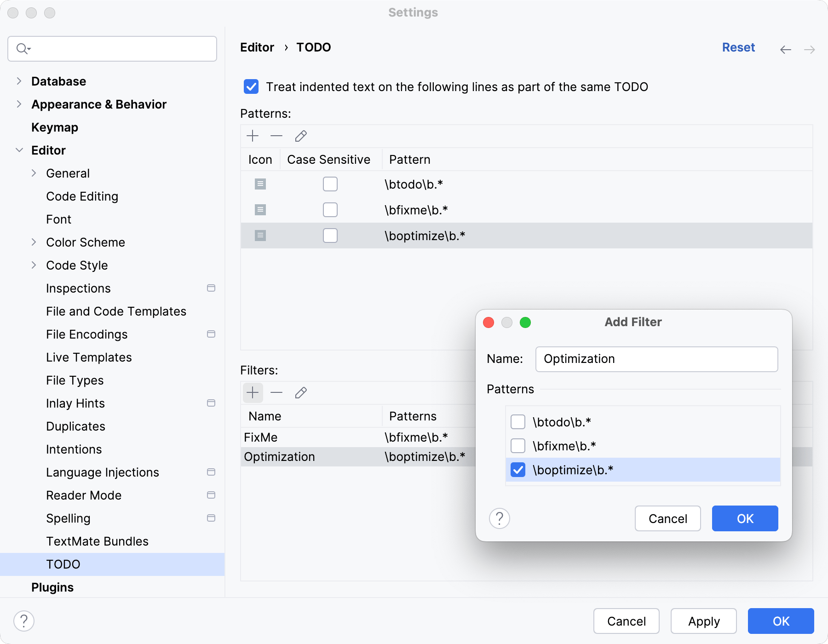Screen dimensions: 828x644
Task: Select Plugins in the sidebar
Action: pos(52,587)
